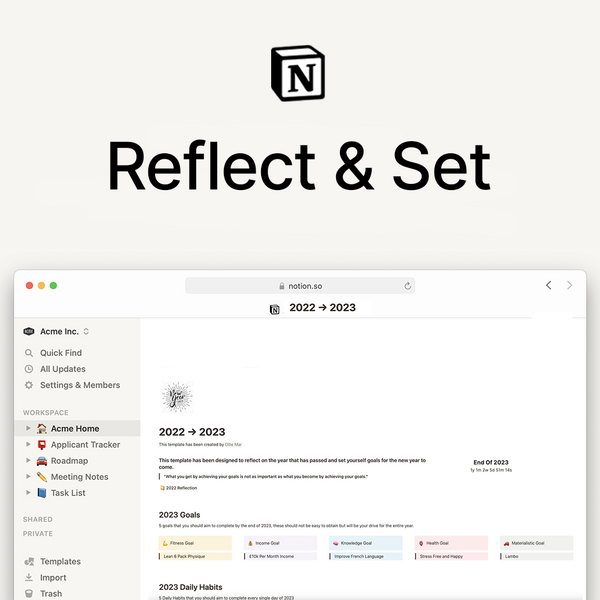This screenshot has width=600, height=600.
Task: Expand the Applicant Tracker tree arrow
Action: (28, 444)
